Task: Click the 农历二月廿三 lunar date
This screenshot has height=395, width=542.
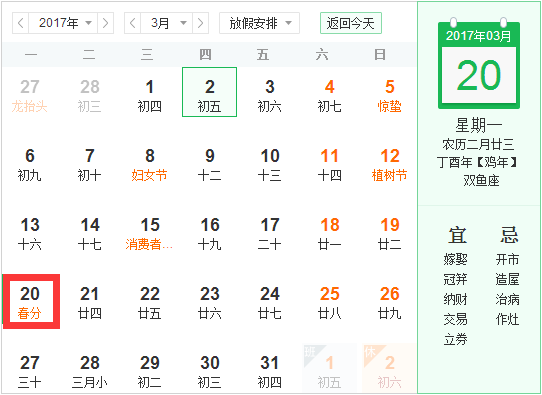Action: [479, 144]
